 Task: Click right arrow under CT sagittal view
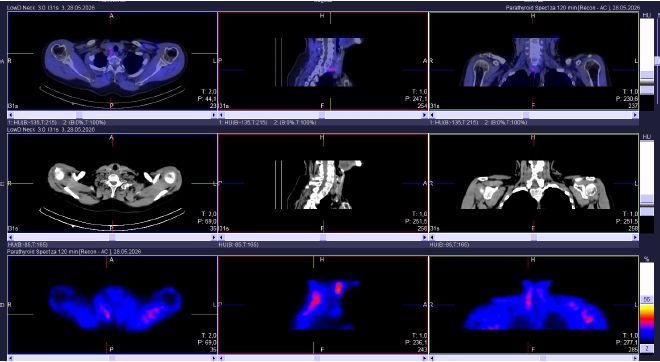425,237
